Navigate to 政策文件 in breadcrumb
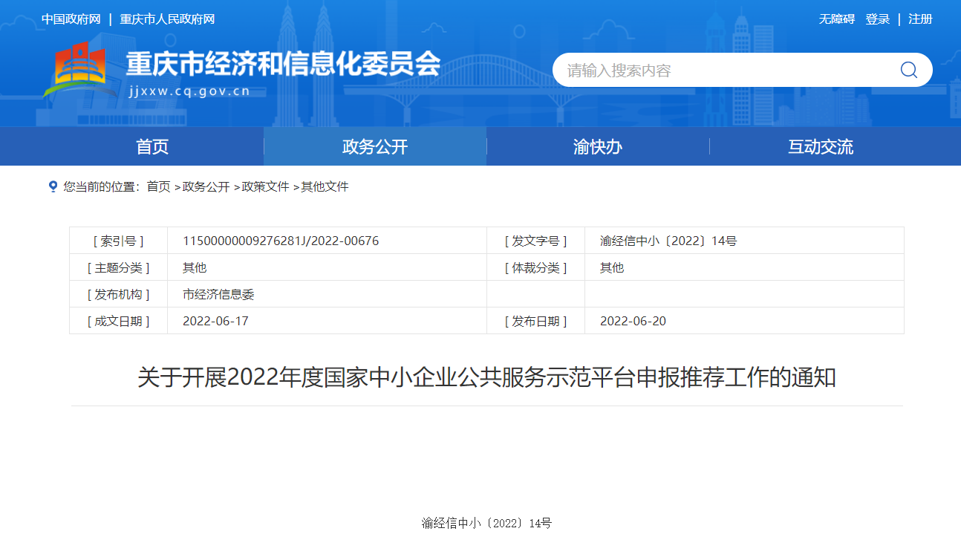 pyautogui.click(x=265, y=186)
